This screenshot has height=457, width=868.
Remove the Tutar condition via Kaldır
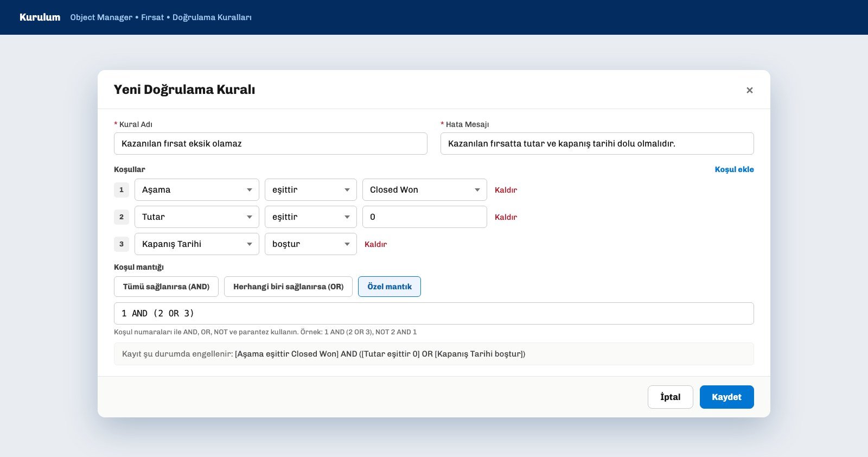[506, 217]
